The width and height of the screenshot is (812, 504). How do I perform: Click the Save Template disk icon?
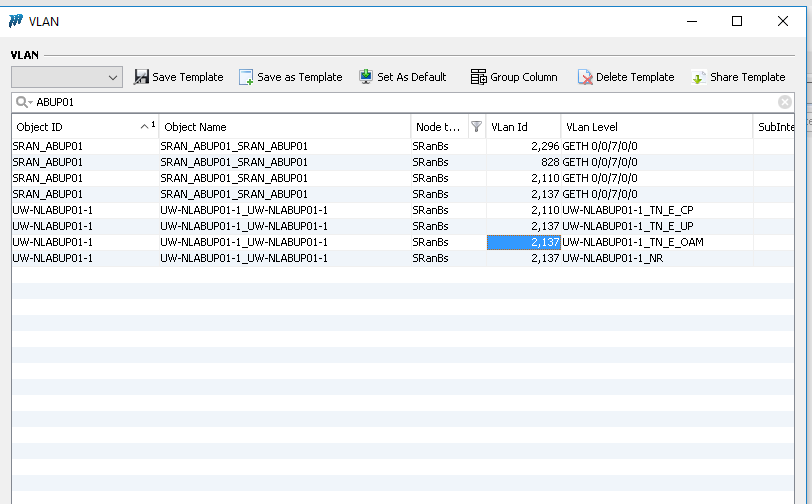tap(141, 77)
